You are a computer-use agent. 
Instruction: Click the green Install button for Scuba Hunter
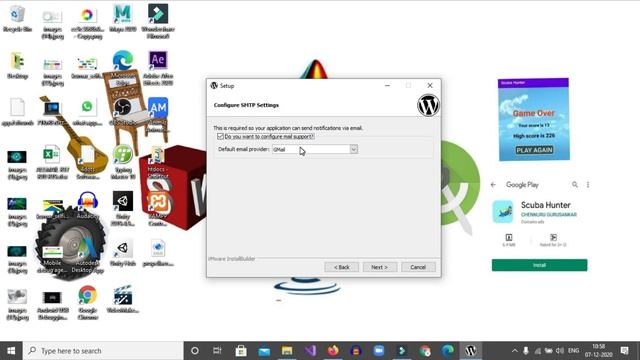point(539,265)
